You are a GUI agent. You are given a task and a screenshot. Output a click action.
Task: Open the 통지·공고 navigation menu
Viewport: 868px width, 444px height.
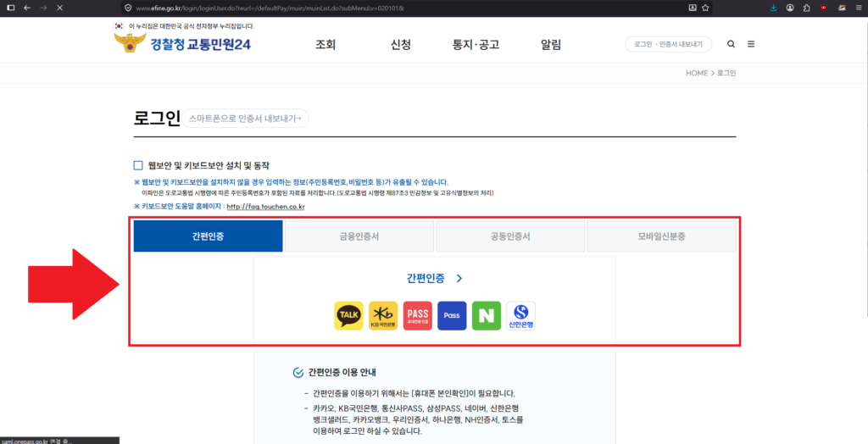pyautogui.click(x=476, y=45)
